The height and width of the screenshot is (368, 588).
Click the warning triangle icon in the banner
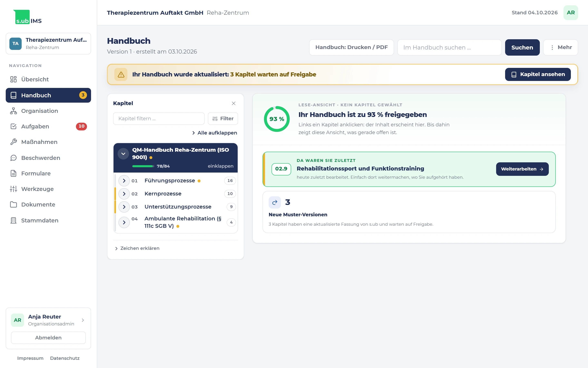click(x=121, y=74)
